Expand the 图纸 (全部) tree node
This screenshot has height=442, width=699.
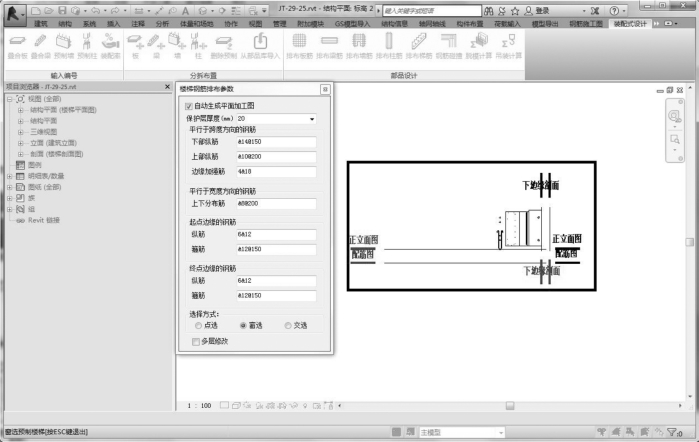click(10, 186)
